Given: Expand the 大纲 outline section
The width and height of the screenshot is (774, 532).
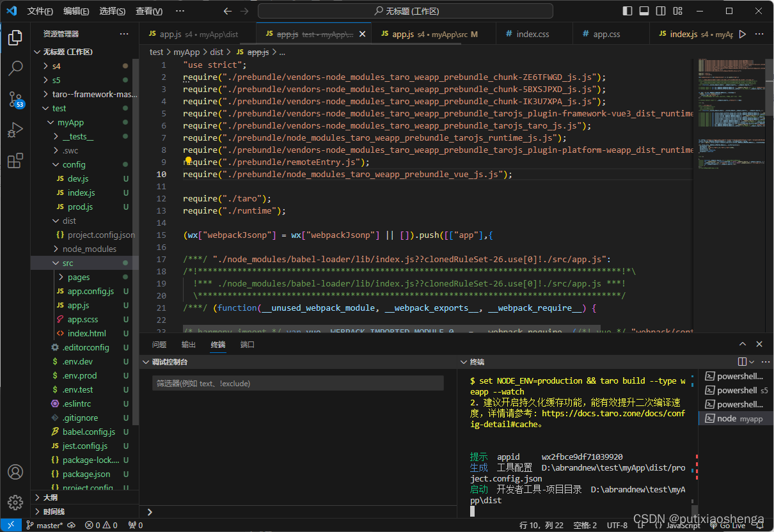Looking at the screenshot, I should point(51,497).
